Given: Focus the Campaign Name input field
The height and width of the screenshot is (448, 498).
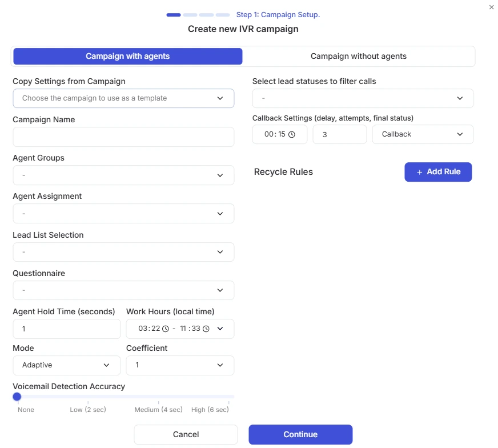Looking at the screenshot, I should pyautogui.click(x=123, y=137).
